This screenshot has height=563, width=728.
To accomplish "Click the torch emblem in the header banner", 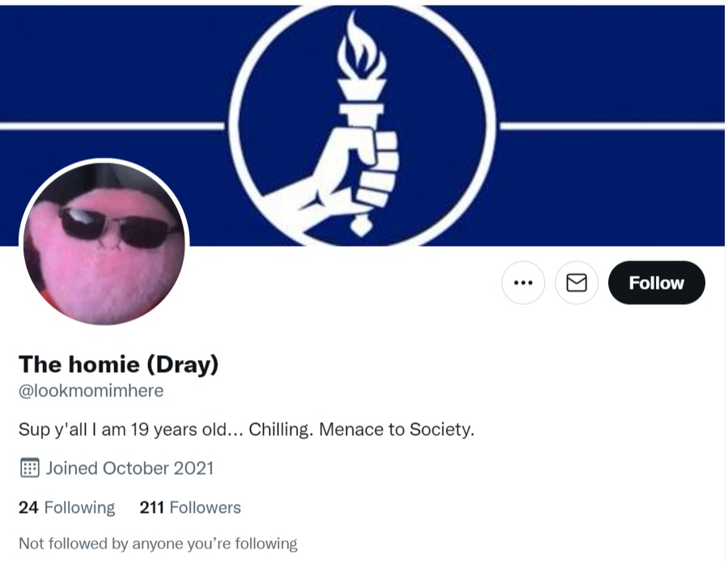I will 362,125.
